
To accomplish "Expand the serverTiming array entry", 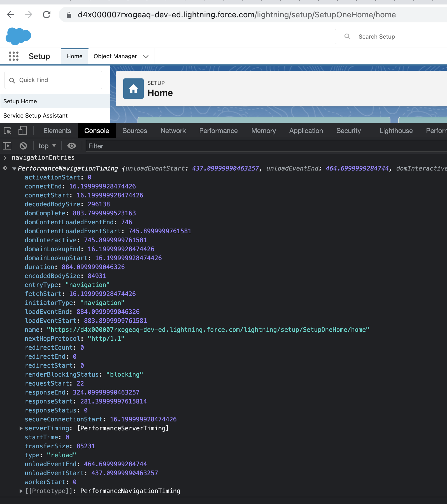I will (x=21, y=428).
